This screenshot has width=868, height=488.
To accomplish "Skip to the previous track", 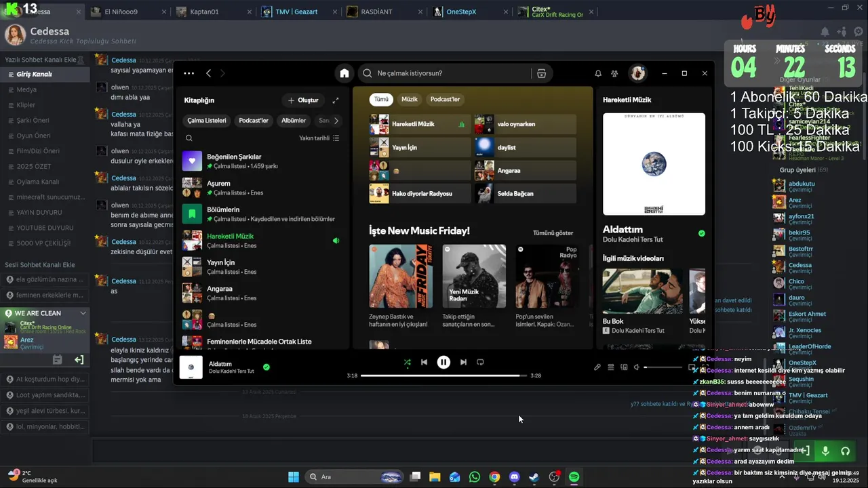I will coord(425,363).
